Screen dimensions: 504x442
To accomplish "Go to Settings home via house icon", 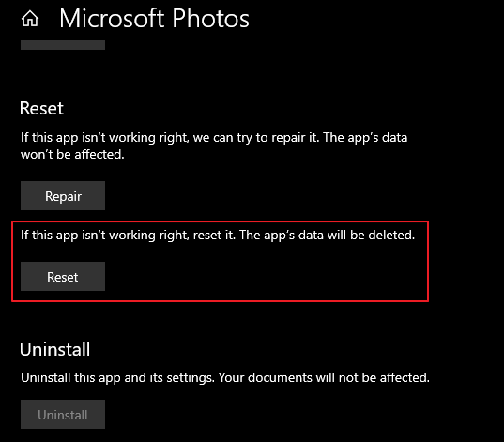I will pyautogui.click(x=30, y=19).
